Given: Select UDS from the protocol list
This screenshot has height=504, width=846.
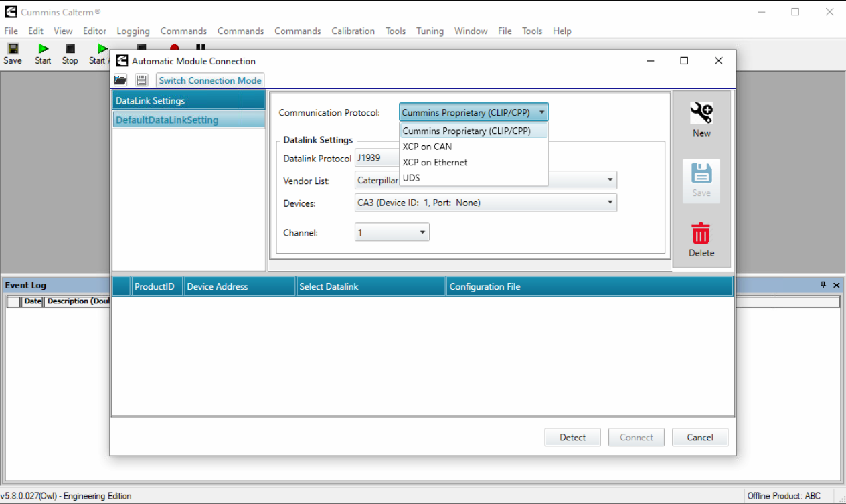Looking at the screenshot, I should click(474, 178).
